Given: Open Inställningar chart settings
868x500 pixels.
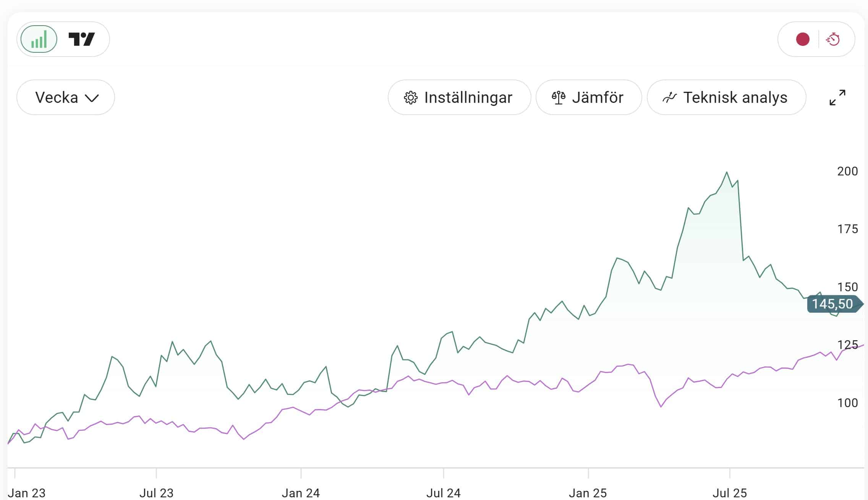Looking at the screenshot, I should (459, 97).
